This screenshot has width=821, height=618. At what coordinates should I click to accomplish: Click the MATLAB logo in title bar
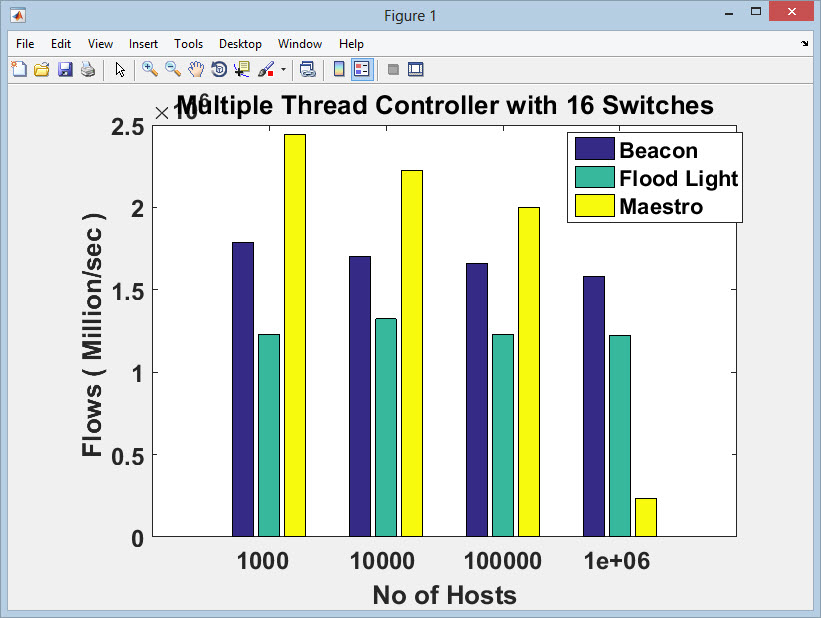coord(18,16)
